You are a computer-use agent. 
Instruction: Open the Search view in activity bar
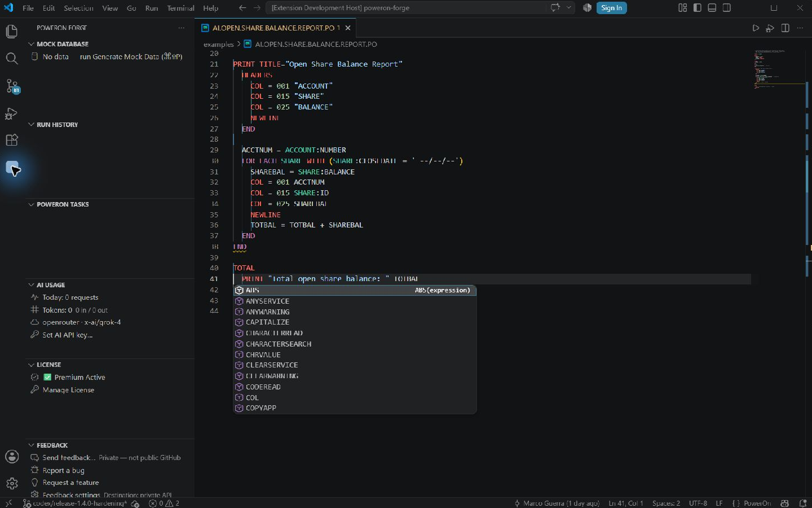point(12,59)
